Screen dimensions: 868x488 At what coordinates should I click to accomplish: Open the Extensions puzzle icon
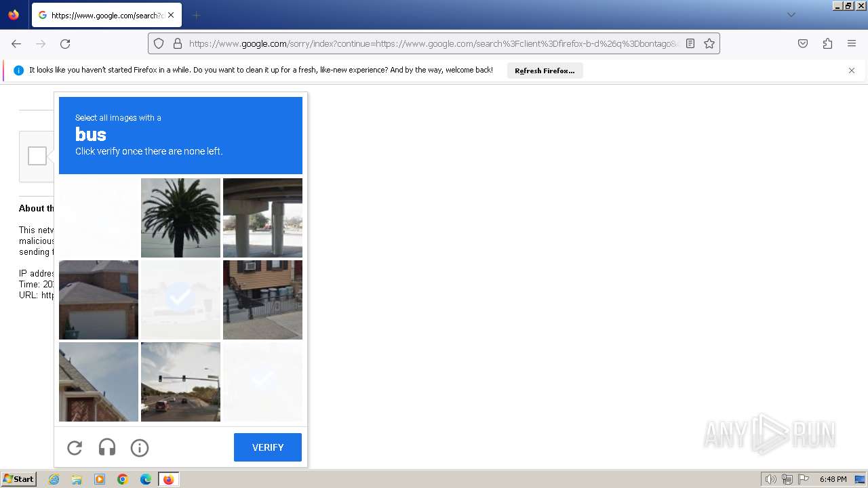[x=827, y=43]
